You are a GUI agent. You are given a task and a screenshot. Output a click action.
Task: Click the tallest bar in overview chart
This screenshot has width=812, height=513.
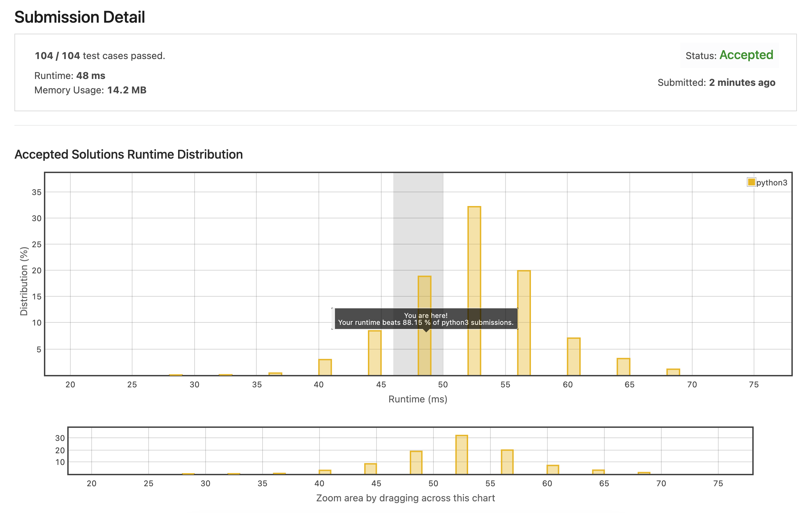(x=462, y=455)
